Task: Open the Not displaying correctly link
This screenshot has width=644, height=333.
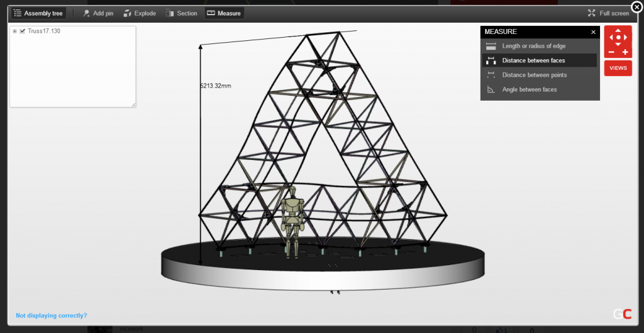Action: (52, 315)
